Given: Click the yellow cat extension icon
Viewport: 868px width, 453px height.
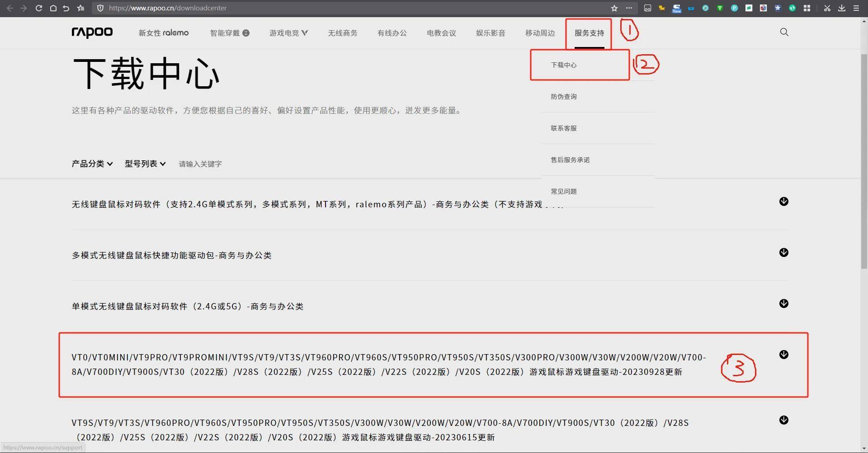Looking at the screenshot, I should tap(662, 8).
